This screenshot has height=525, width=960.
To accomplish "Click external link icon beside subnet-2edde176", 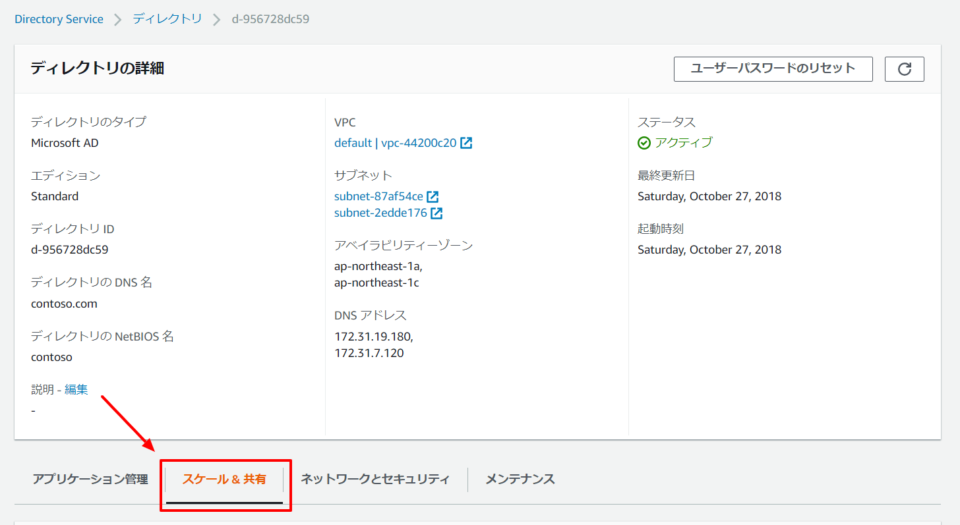I will 437,213.
